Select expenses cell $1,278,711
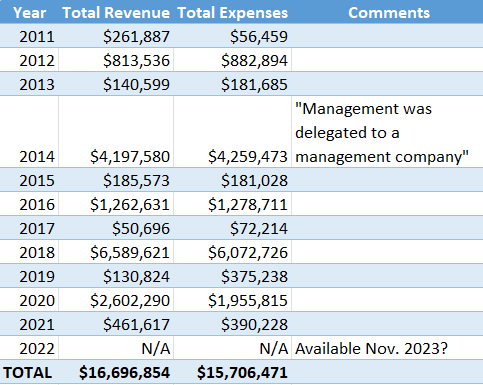This screenshot has width=483, height=385. click(232, 204)
